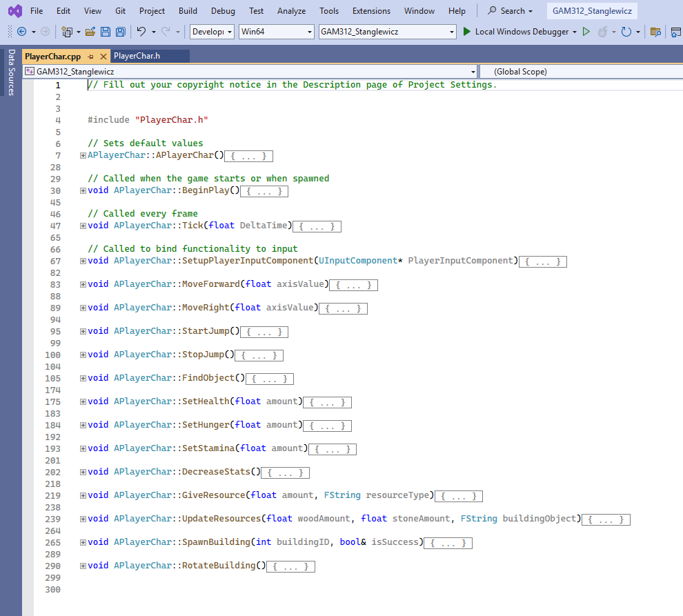Click the collapsed braces box after UpdateResources
Screen dimensions: 683x616
click(606, 519)
